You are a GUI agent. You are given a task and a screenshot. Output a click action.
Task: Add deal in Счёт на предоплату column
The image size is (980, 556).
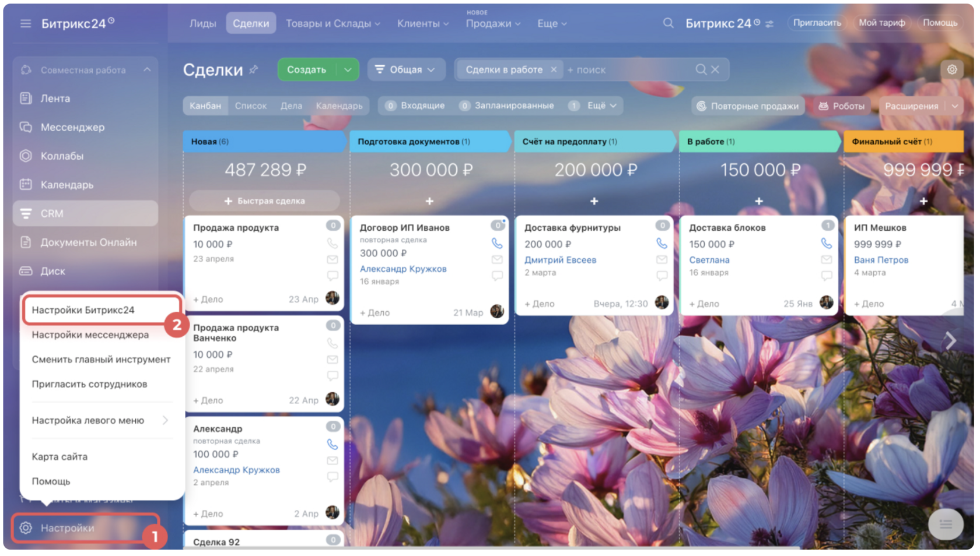click(x=594, y=201)
